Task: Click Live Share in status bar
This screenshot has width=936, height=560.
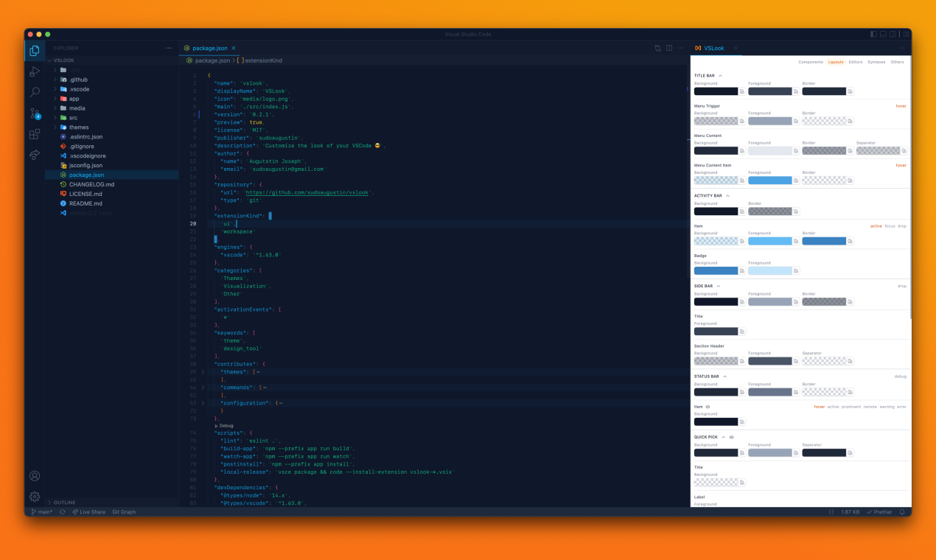Action: (x=88, y=511)
